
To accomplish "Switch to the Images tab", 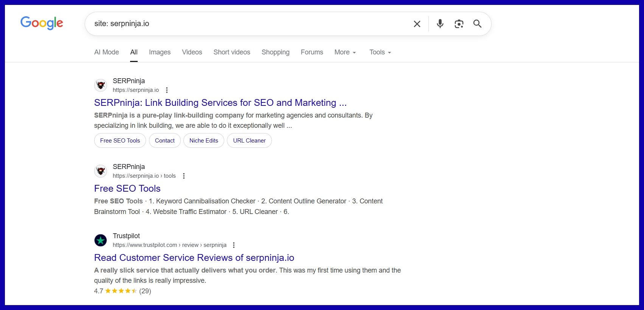I will point(160,52).
